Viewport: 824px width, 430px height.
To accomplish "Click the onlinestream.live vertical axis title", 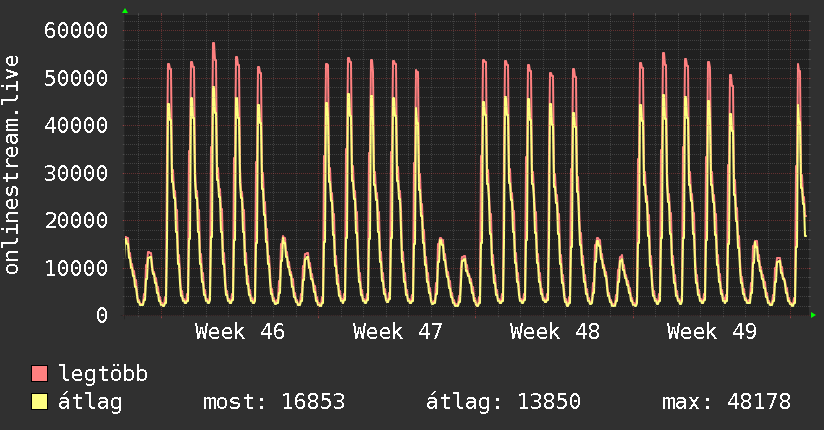I will pyautogui.click(x=11, y=165).
